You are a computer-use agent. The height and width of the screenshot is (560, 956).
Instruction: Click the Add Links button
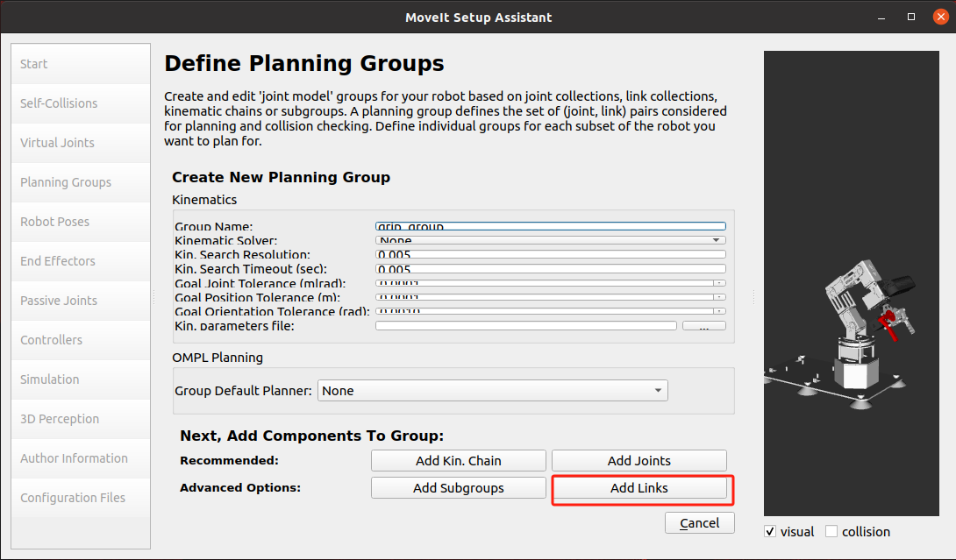coord(639,488)
